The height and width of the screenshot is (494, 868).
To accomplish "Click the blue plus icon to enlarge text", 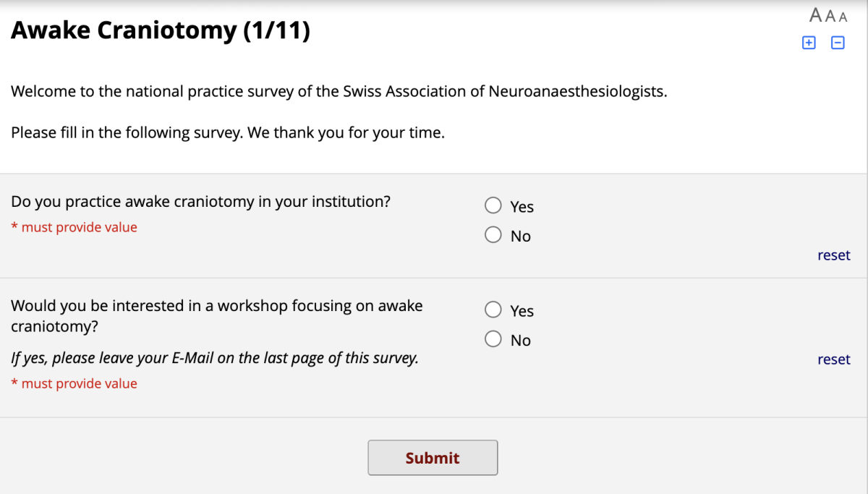I will (x=809, y=43).
